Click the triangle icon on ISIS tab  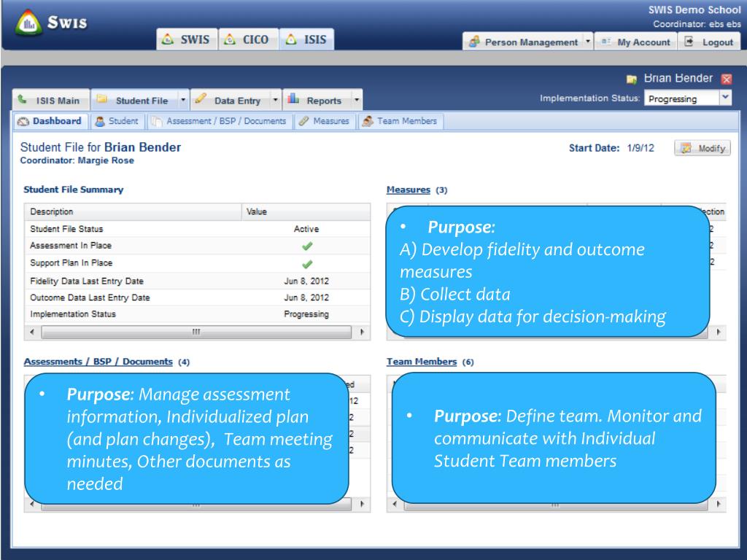click(x=291, y=39)
